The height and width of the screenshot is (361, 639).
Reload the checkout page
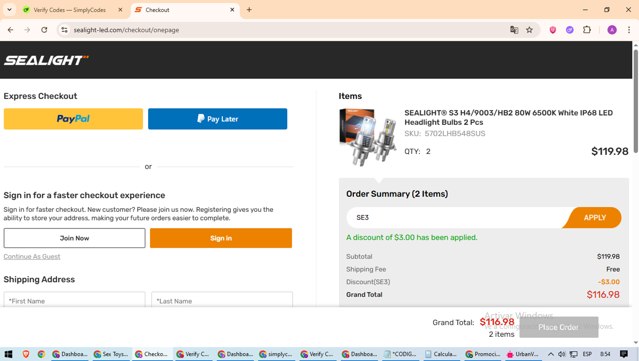(x=44, y=30)
